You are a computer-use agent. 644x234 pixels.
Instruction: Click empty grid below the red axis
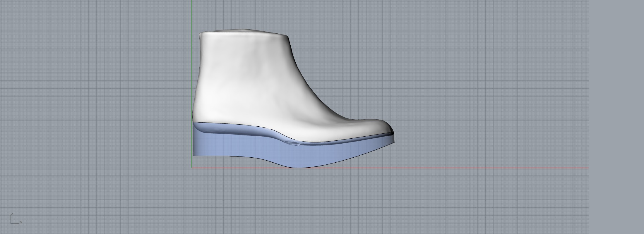tap(351, 199)
